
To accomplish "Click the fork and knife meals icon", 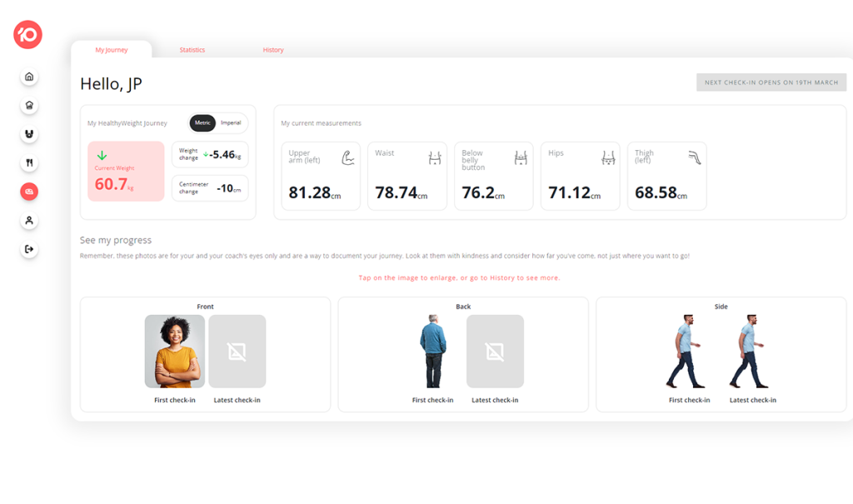I will point(29,162).
